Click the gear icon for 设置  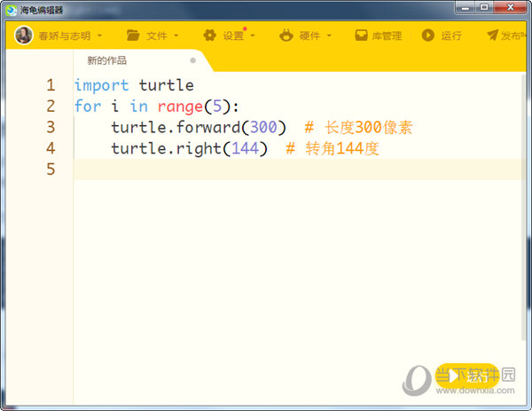click(209, 36)
